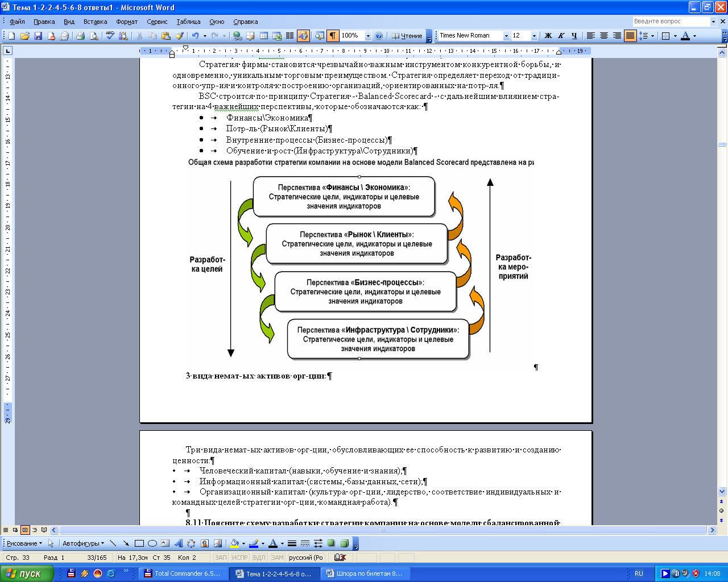728x582 pixels.
Task: Save the document with the floppy icon
Action: tap(38, 36)
